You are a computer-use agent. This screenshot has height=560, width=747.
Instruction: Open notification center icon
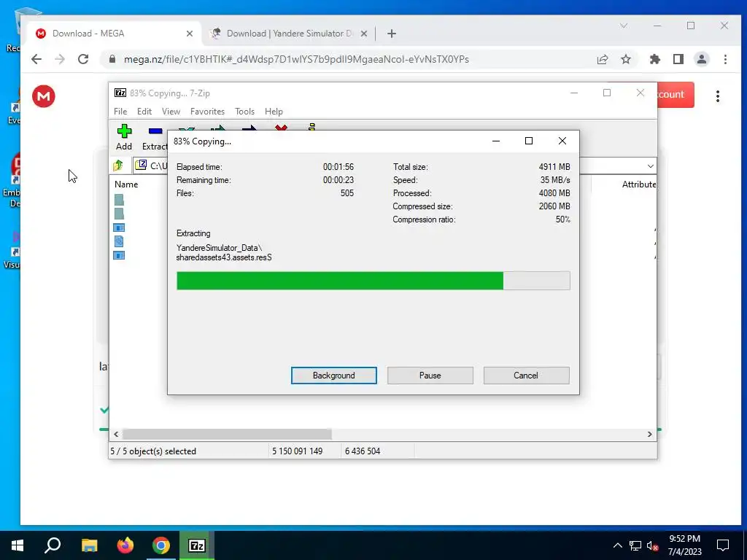[x=723, y=545]
